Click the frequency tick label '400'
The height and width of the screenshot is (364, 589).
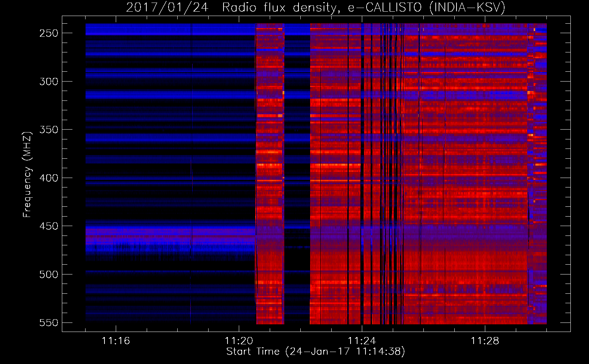[x=49, y=178]
